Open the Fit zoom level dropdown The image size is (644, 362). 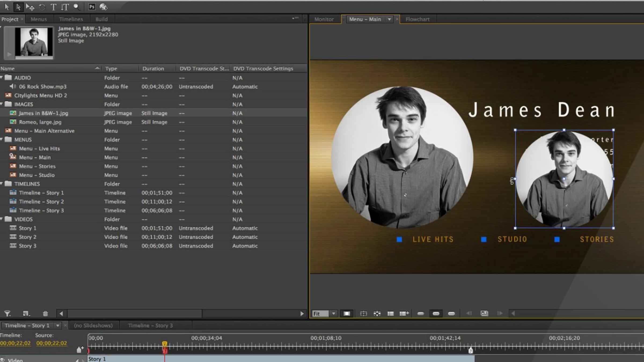click(x=334, y=313)
